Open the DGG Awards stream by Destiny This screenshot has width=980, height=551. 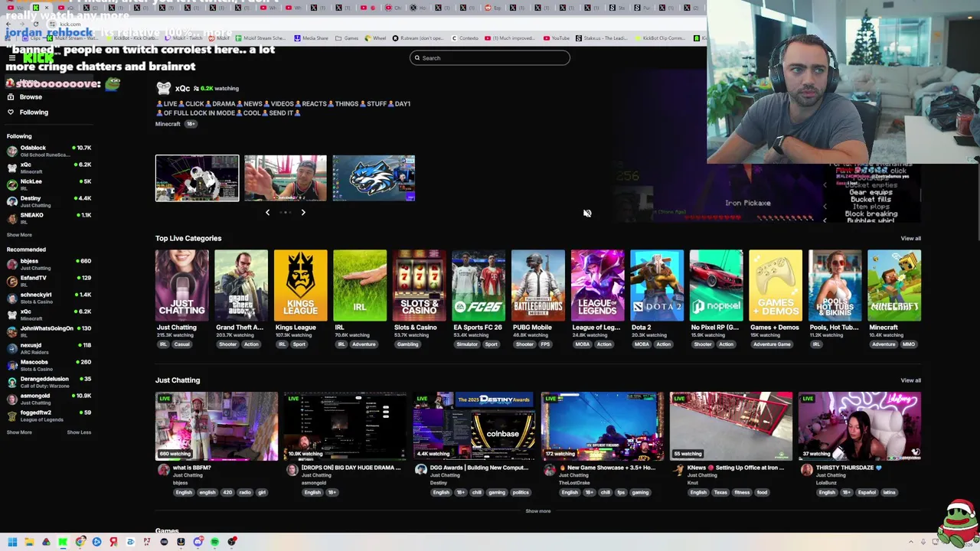474,426
